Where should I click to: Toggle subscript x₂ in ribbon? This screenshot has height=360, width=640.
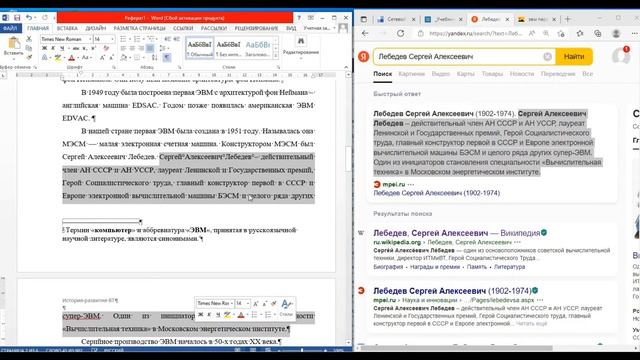point(85,48)
